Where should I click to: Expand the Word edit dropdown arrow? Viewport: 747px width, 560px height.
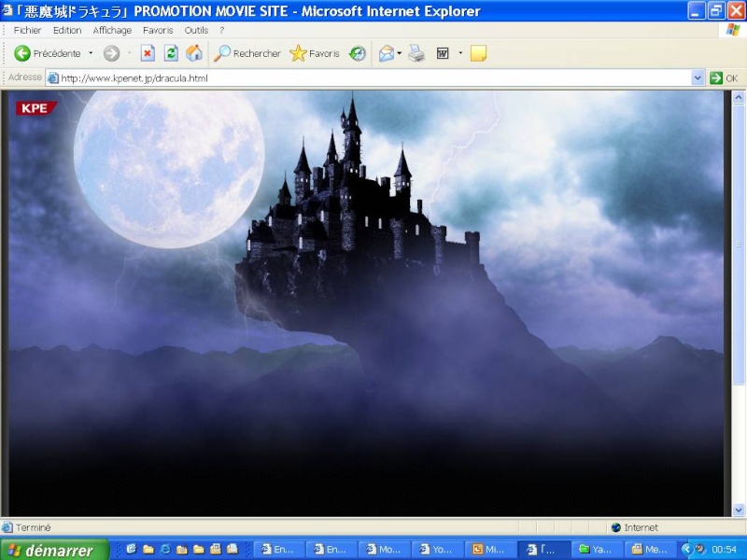click(460, 53)
